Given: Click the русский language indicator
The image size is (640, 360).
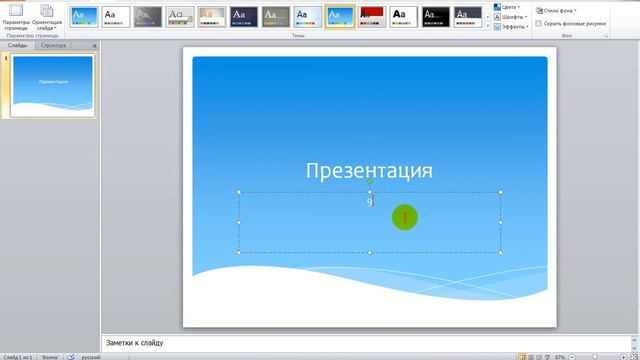Looking at the screenshot, I should click(x=91, y=357).
